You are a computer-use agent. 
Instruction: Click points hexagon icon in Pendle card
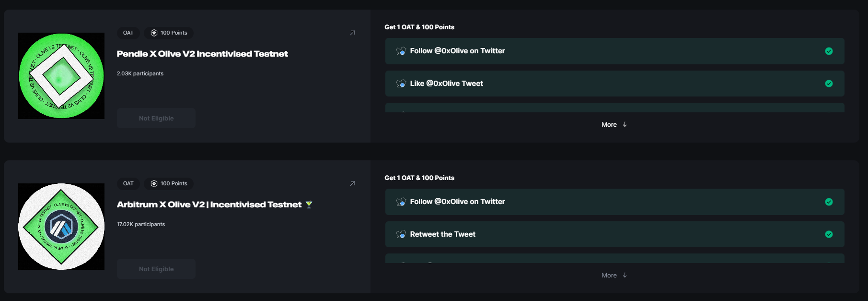point(154,33)
